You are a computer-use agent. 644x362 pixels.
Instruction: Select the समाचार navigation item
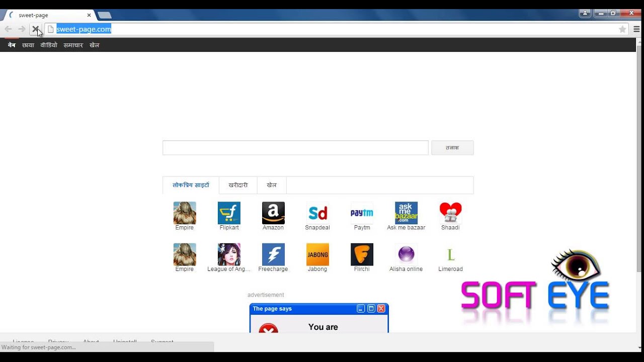click(73, 45)
